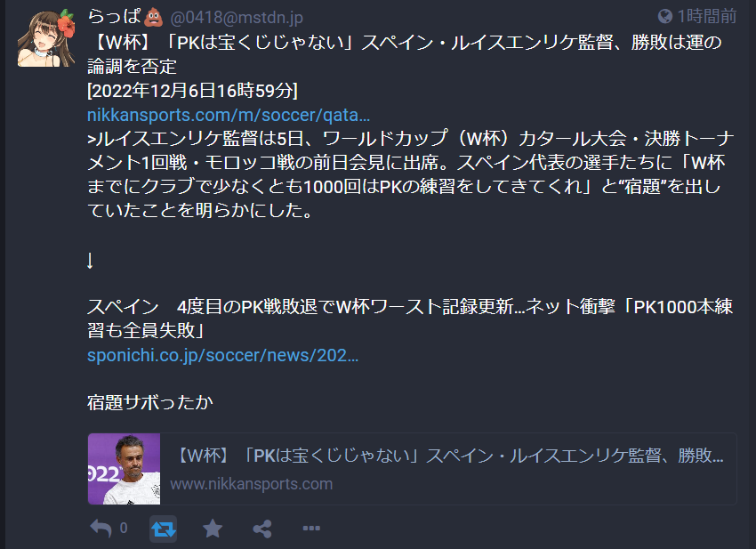Click the poop emoji beside the name

click(153, 18)
